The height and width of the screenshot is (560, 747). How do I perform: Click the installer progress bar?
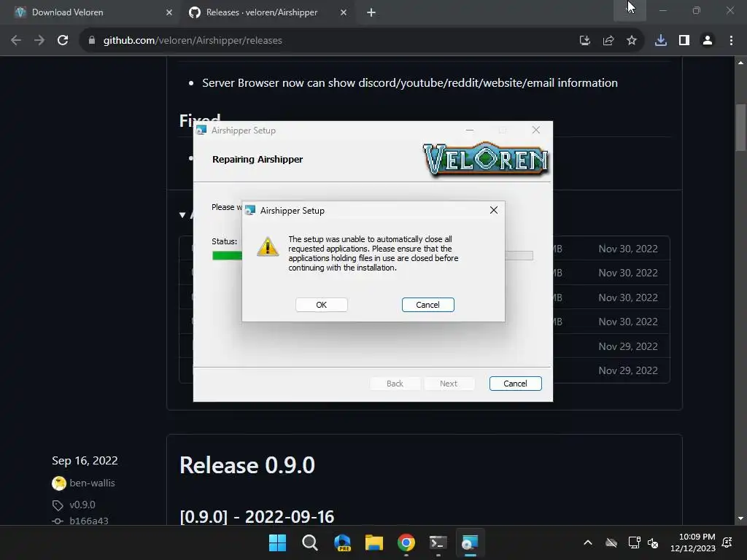click(x=373, y=256)
